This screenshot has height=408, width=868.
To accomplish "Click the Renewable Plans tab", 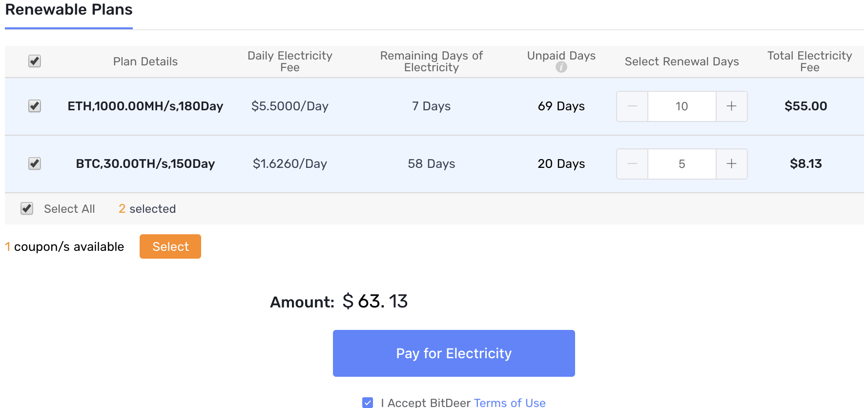I will point(69,10).
